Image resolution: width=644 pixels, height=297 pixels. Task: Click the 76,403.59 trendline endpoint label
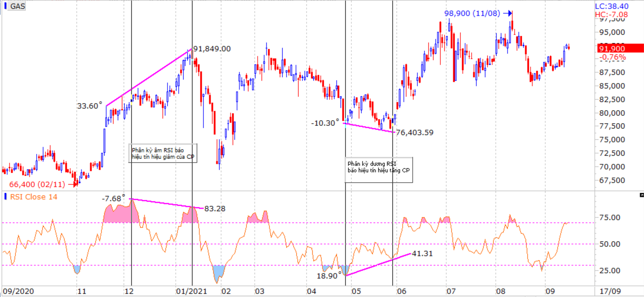pos(415,133)
